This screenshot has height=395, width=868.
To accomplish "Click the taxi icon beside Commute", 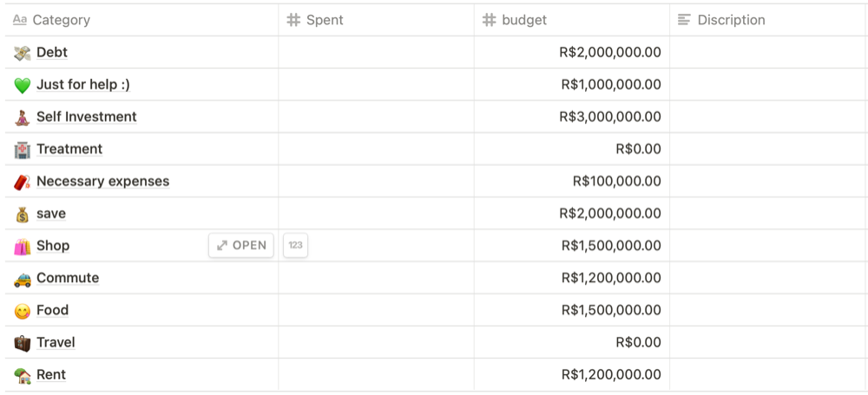I will pos(23,279).
